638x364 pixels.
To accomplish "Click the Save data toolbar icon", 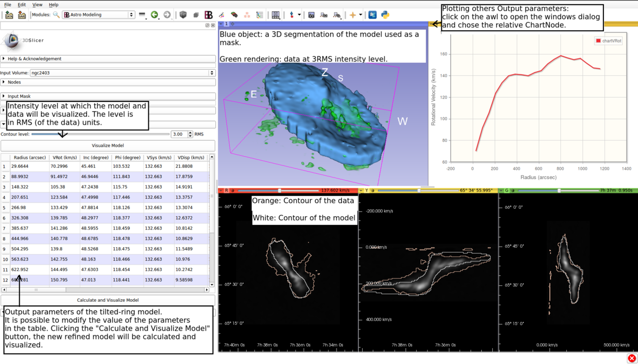I will point(22,15).
